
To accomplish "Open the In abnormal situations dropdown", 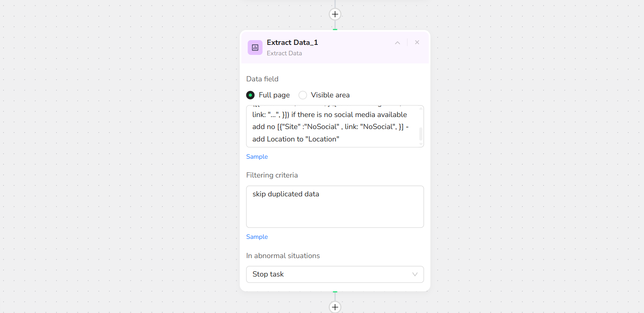I will (335, 274).
